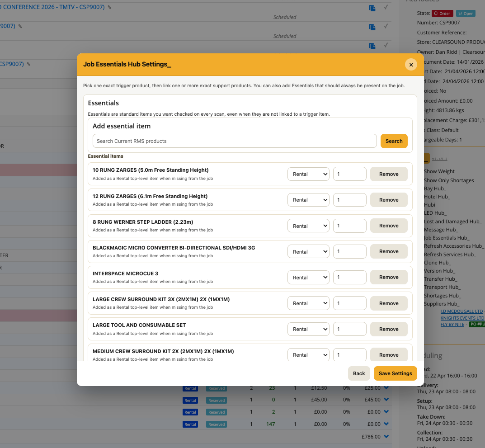Viewport: 485px width, 448px height.
Task: Remove 10 RUNG ZARGES essential item
Action: [x=389, y=174]
